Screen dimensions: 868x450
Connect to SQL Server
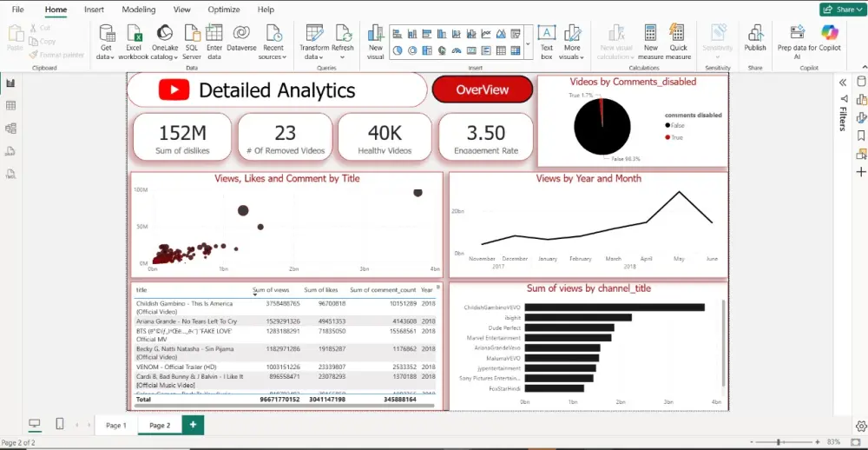click(192, 42)
